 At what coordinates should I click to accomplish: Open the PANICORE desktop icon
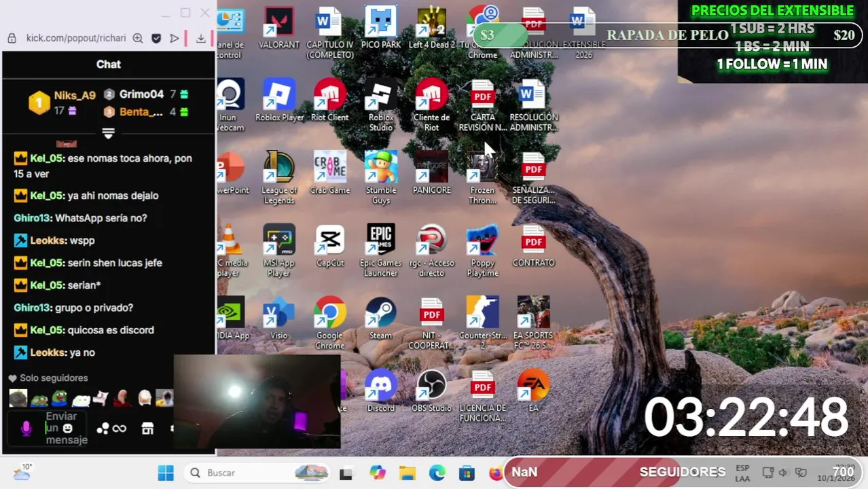tap(431, 174)
